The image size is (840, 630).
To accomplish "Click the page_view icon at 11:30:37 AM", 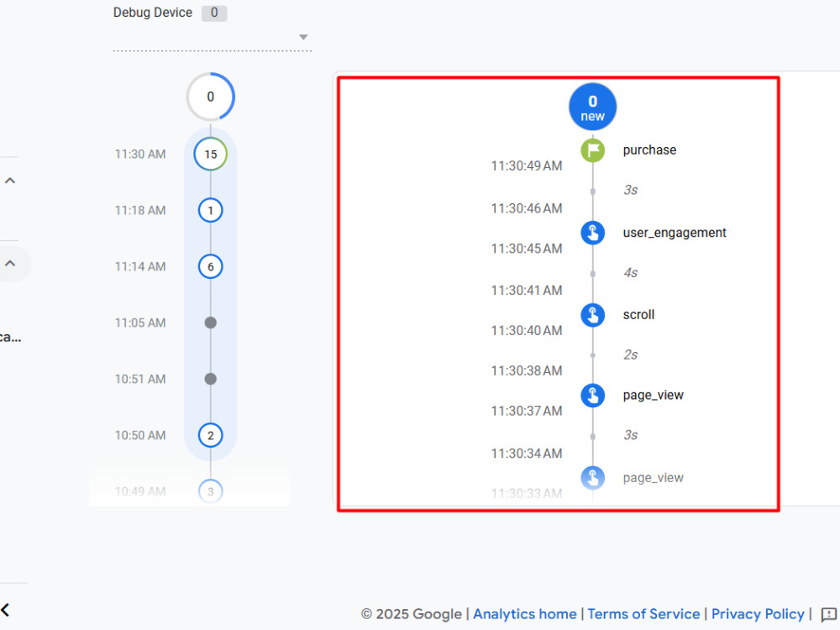I will click(x=592, y=396).
